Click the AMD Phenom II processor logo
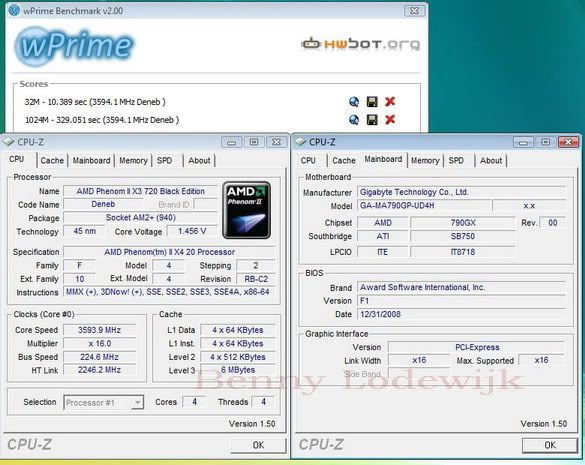 coord(246,210)
